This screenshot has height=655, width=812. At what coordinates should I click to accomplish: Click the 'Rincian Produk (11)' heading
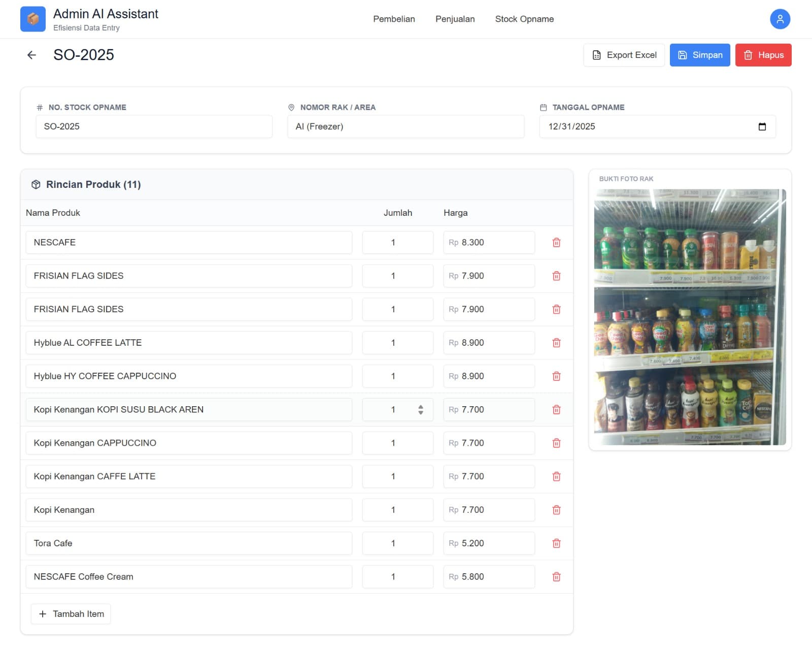(x=93, y=185)
